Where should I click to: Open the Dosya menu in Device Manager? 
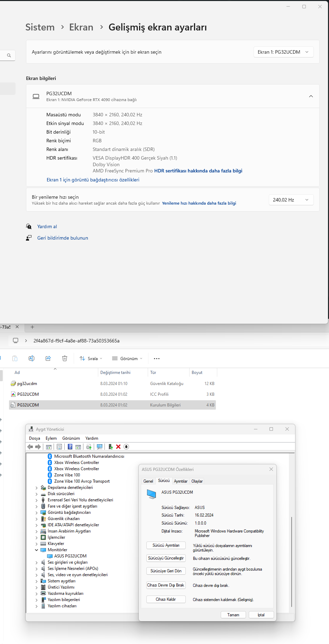[35, 438]
